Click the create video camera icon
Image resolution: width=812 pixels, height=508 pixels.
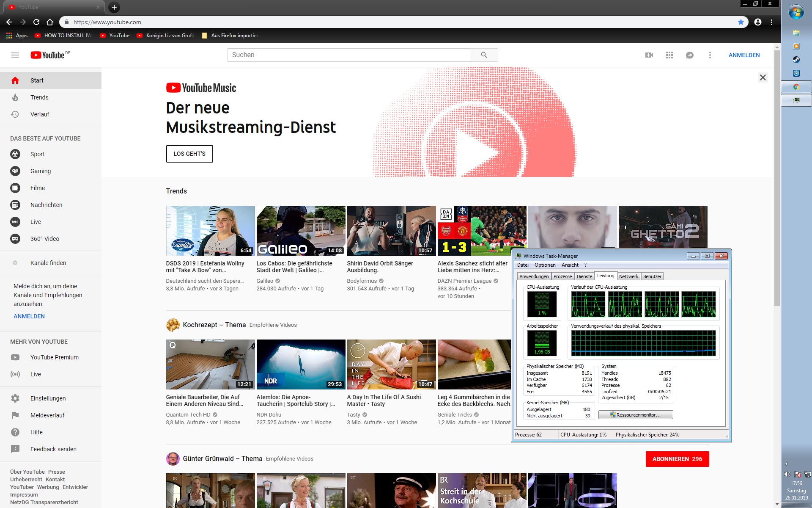649,55
